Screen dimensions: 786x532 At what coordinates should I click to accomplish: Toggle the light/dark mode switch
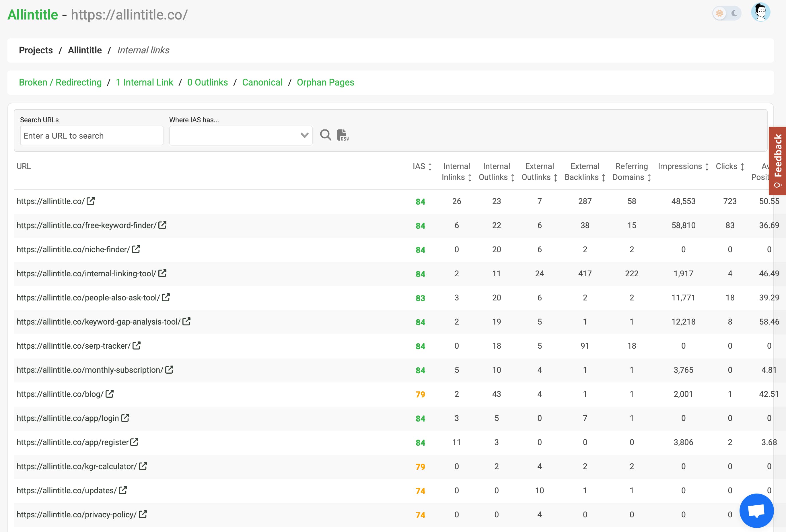coord(726,13)
